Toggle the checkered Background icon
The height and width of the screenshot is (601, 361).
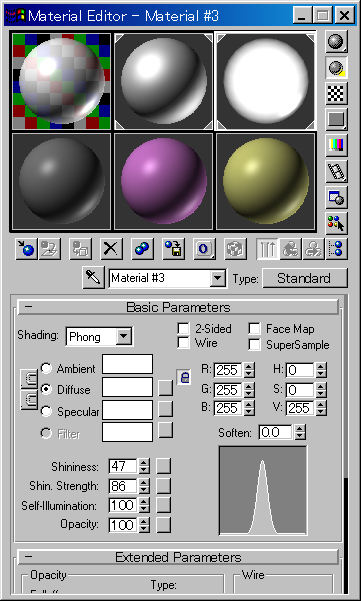click(x=336, y=94)
